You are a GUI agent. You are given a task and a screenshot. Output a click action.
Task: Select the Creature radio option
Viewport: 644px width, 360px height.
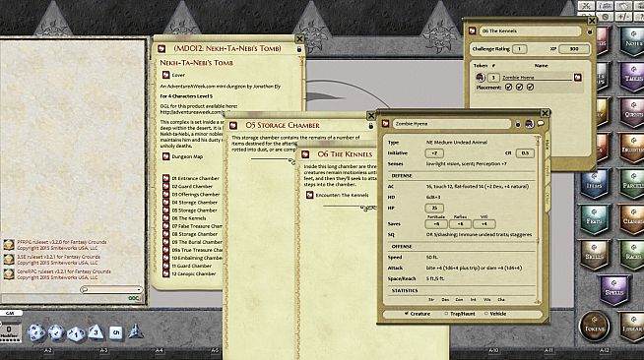417,314
